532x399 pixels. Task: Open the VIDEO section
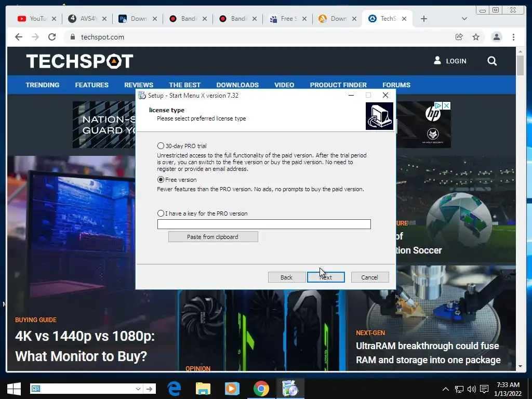click(x=284, y=85)
